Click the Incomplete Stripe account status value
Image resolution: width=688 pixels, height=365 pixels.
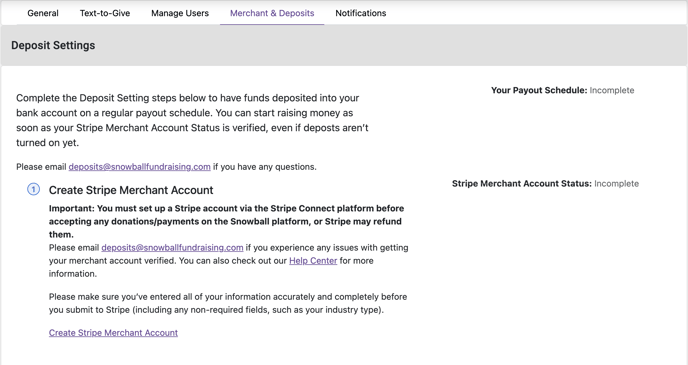[x=616, y=184]
